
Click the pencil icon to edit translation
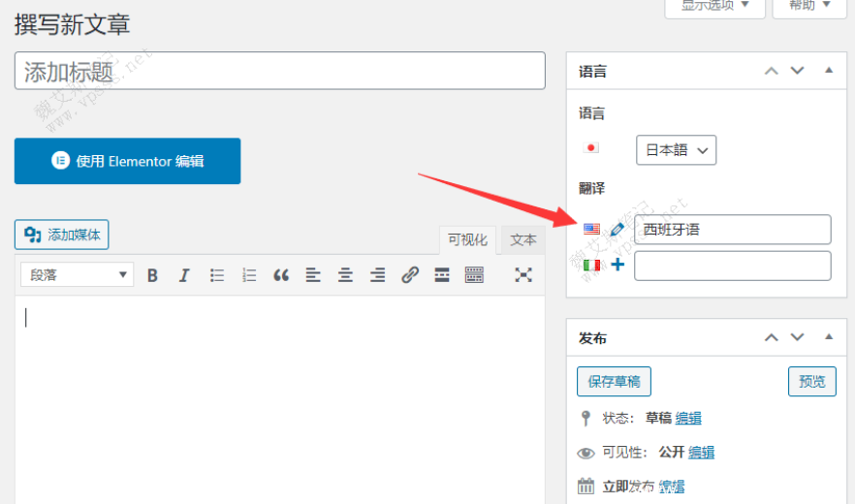coord(617,230)
